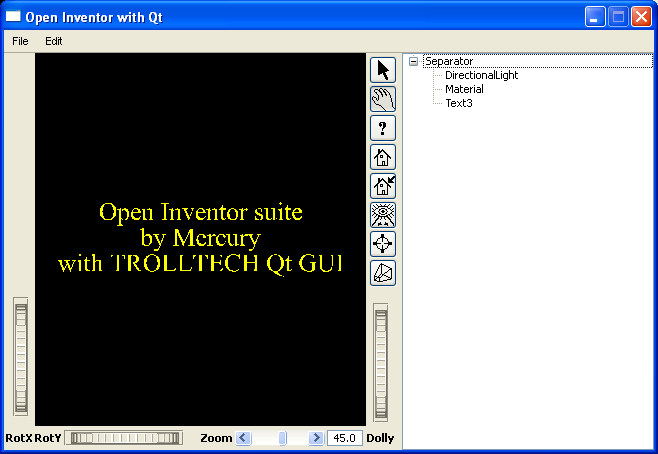Screen dimensions: 658x454
Task: Collapse the Separator tree node
Action: (413, 62)
